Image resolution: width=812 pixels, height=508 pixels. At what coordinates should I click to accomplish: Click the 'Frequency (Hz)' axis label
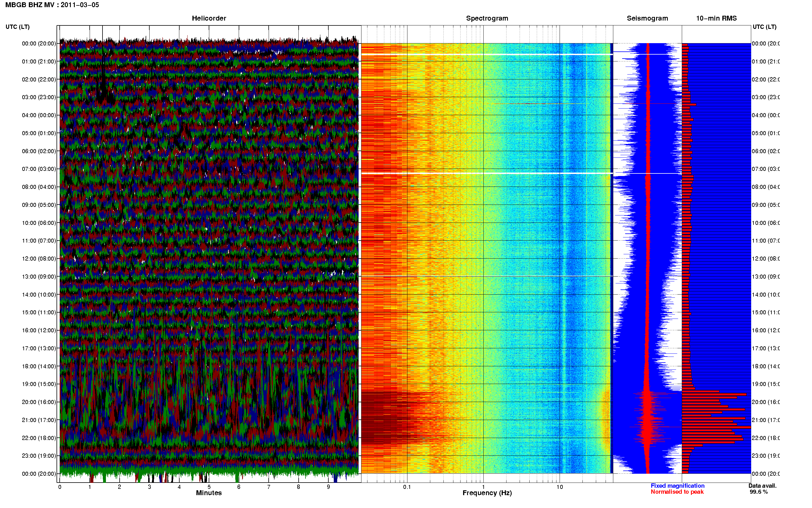point(487,493)
